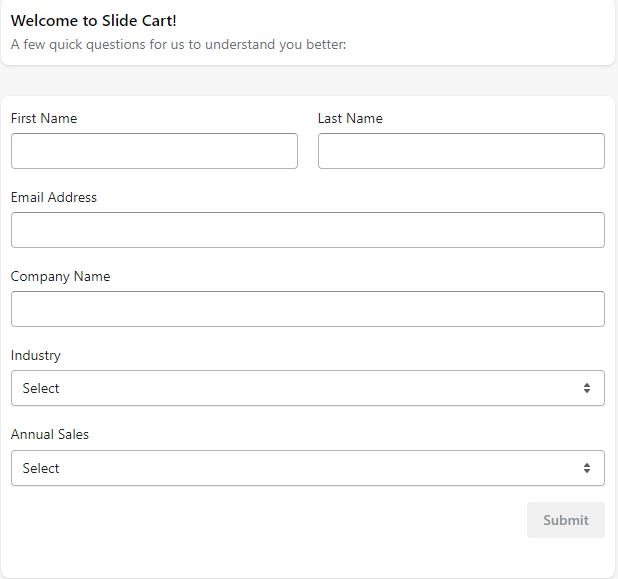Click the quick questions subtitle text

[x=178, y=44]
